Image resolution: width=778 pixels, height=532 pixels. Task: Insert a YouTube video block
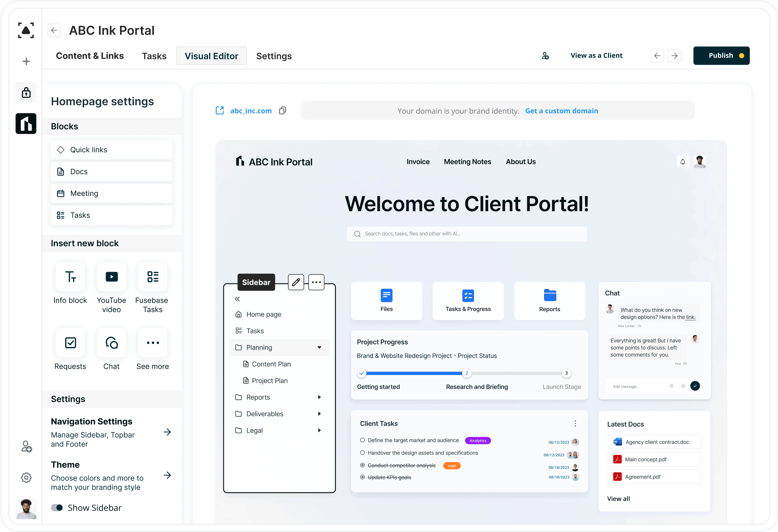coord(112,277)
